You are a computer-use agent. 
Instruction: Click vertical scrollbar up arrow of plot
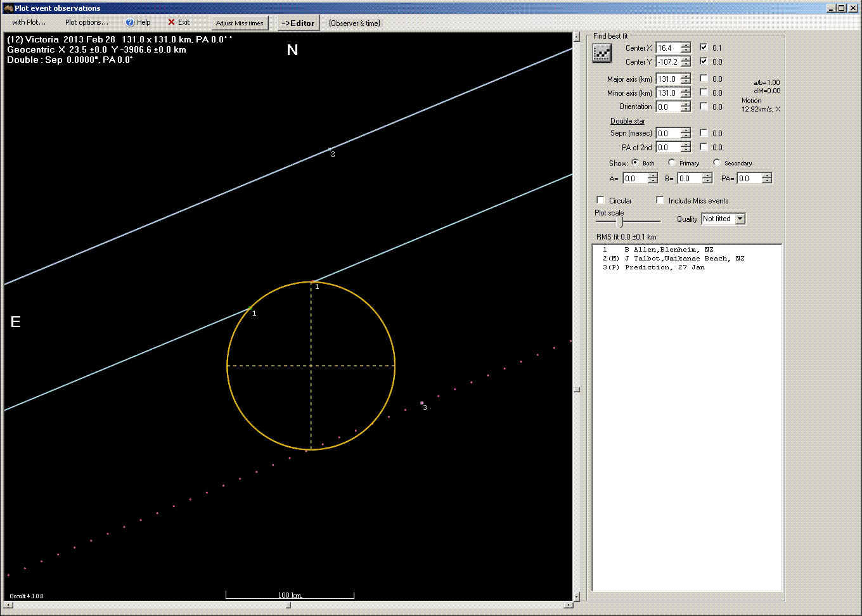coord(576,37)
